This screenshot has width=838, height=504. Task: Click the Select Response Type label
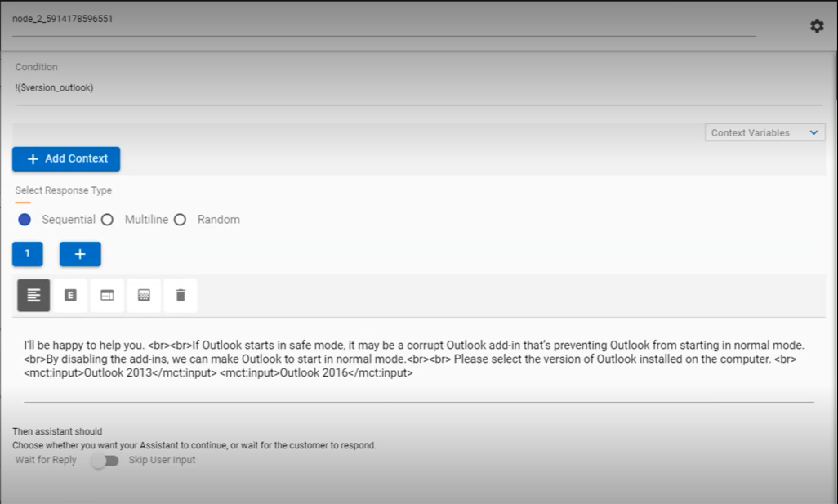[63, 190]
